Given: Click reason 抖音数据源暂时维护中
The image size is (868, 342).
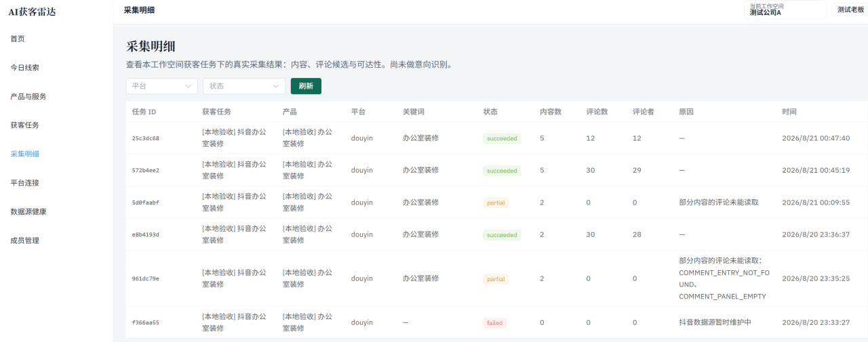Looking at the screenshot, I should tap(715, 323).
